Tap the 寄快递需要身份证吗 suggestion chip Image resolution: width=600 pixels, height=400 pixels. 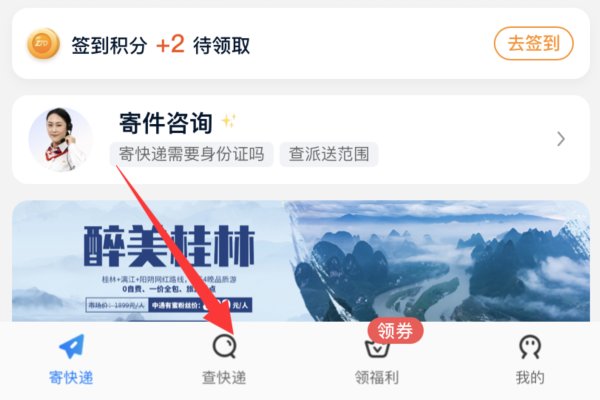coord(192,154)
